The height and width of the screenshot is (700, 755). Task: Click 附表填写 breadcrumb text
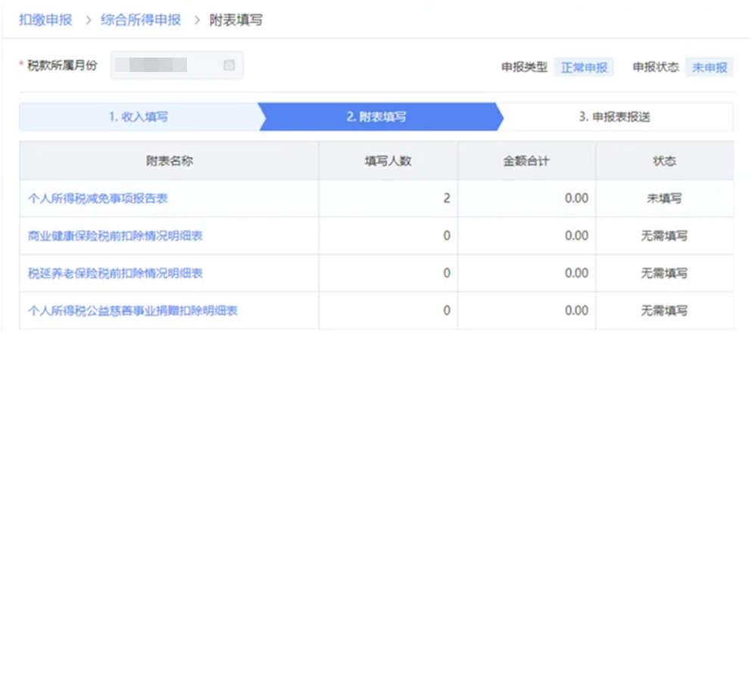coord(236,20)
